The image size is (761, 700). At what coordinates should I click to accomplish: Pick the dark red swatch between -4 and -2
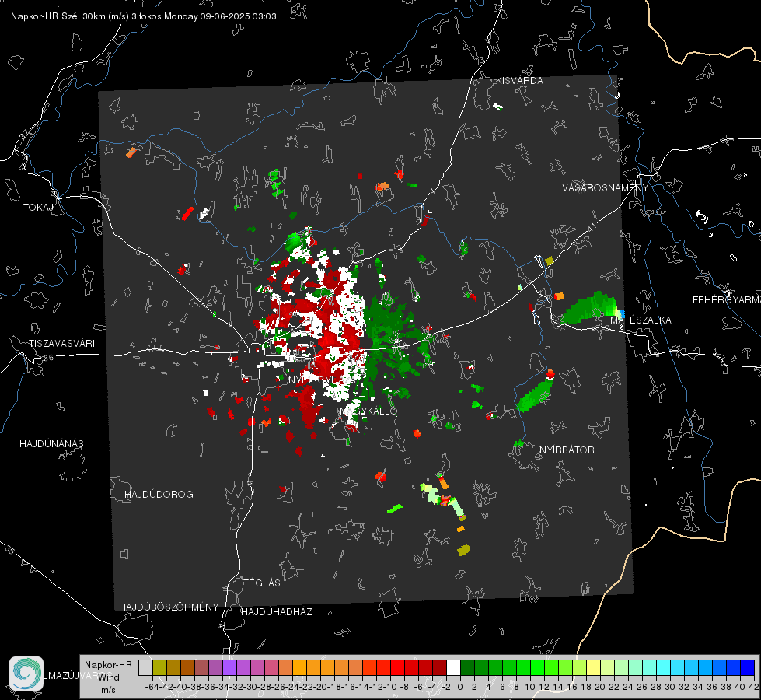click(x=439, y=667)
